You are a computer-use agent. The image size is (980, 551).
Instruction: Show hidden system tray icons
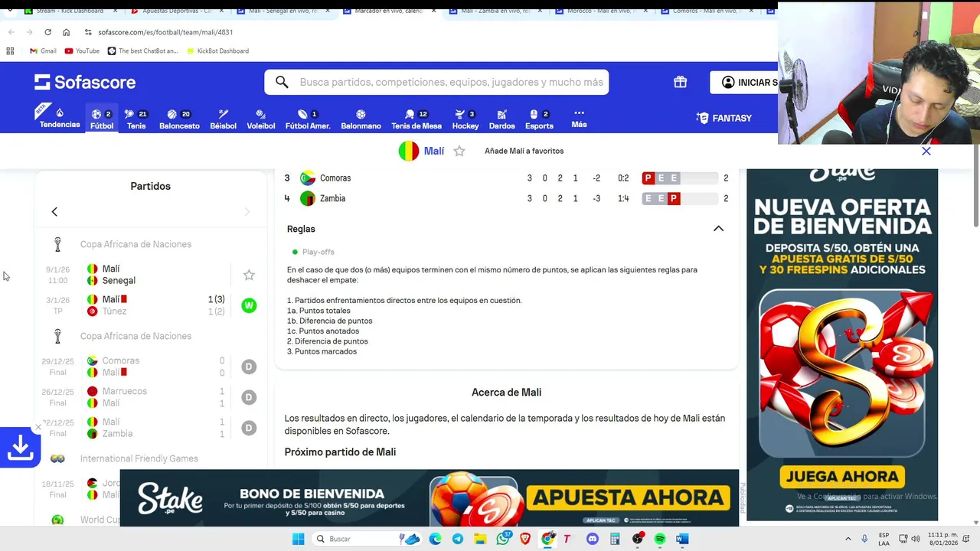pos(848,539)
